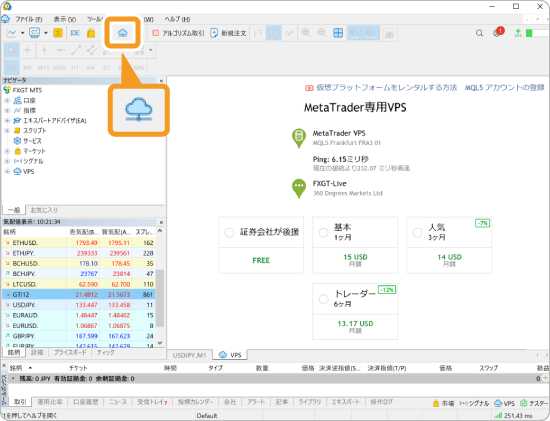
Task: Switch the chart to bar chart mode
Action: tap(257, 33)
